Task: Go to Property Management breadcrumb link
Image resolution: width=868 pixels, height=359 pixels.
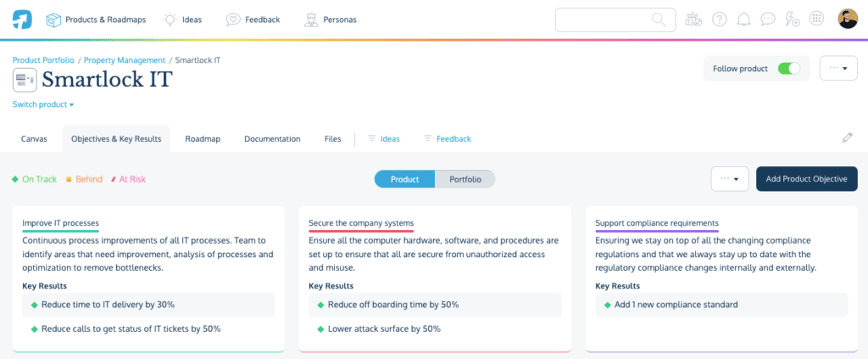Action: coord(125,60)
